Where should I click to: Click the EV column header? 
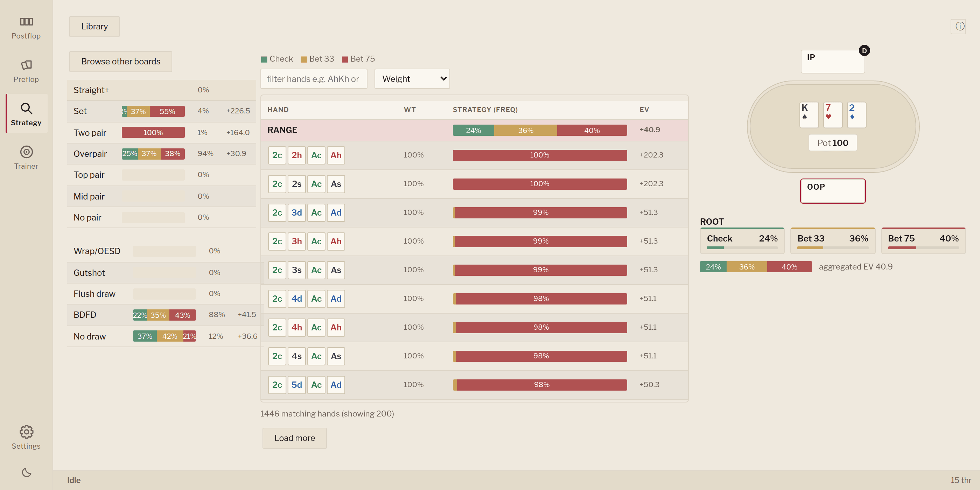644,110
